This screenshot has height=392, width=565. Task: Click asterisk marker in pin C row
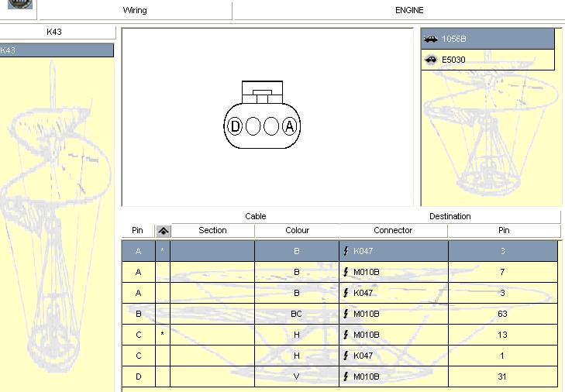click(x=163, y=334)
